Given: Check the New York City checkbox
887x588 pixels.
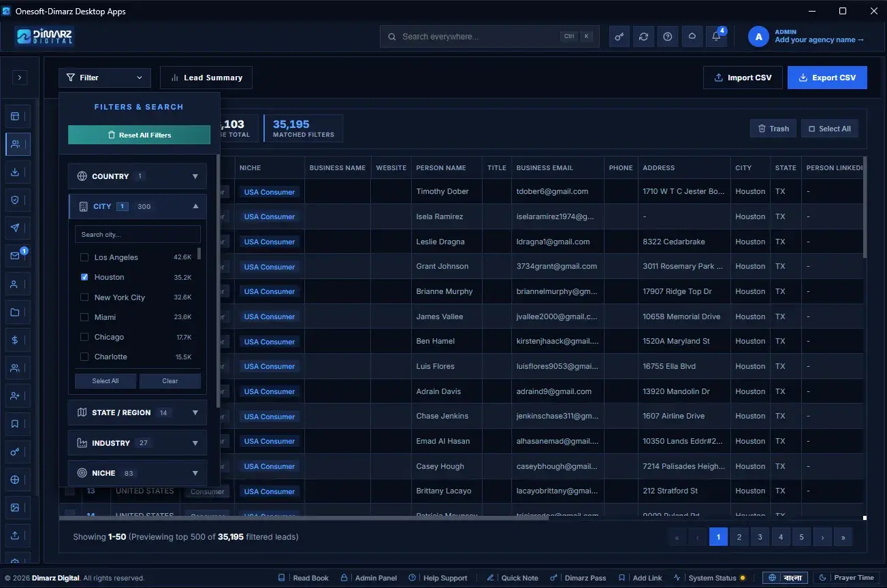Looking at the screenshot, I should (84, 297).
